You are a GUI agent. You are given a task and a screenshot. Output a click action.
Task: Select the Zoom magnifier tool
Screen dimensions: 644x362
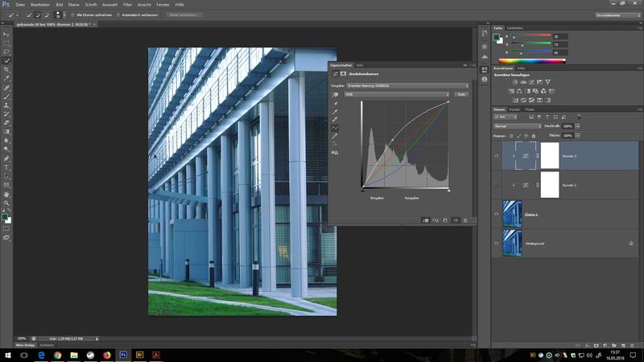tap(7, 204)
